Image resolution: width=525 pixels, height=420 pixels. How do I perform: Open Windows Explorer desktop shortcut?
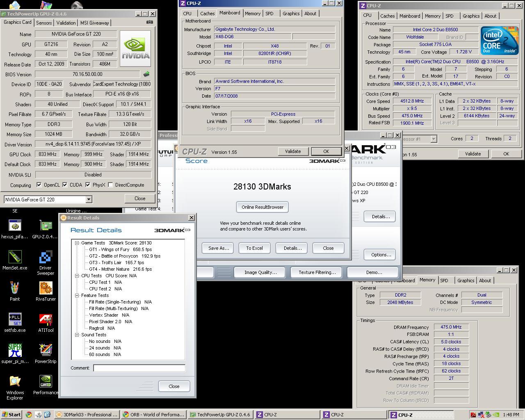tap(15, 388)
